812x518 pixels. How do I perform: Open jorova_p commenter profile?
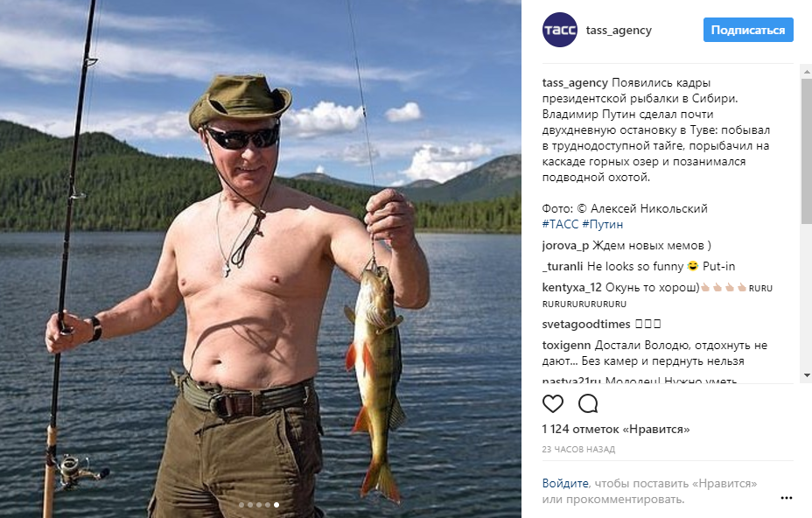(x=565, y=246)
